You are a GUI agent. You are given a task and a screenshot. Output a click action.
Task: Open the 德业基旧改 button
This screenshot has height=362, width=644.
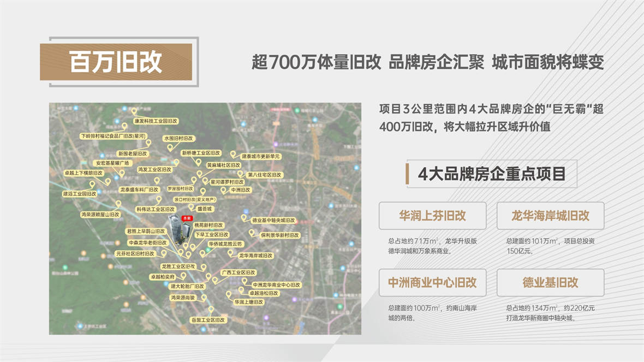(x=550, y=283)
